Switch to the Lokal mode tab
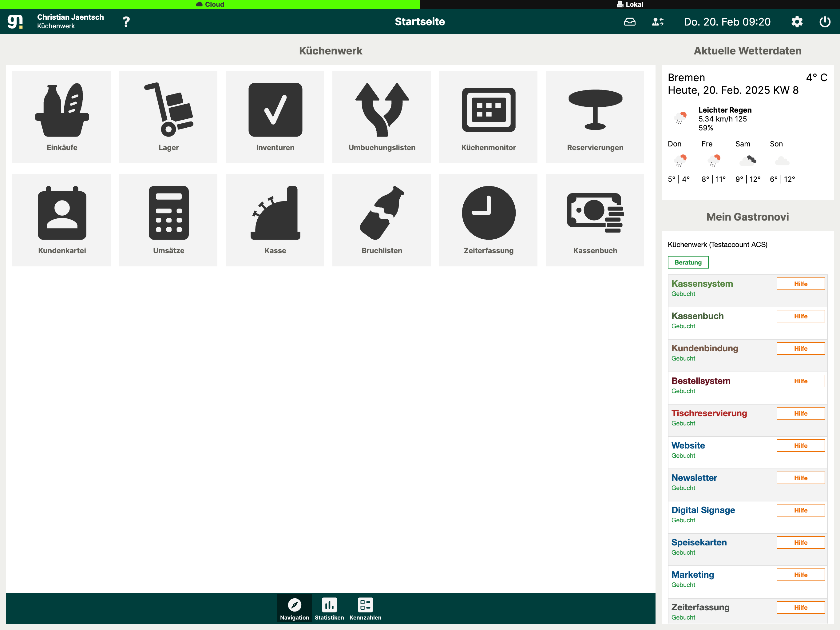Screen dimensions: 840x630 [630, 4]
